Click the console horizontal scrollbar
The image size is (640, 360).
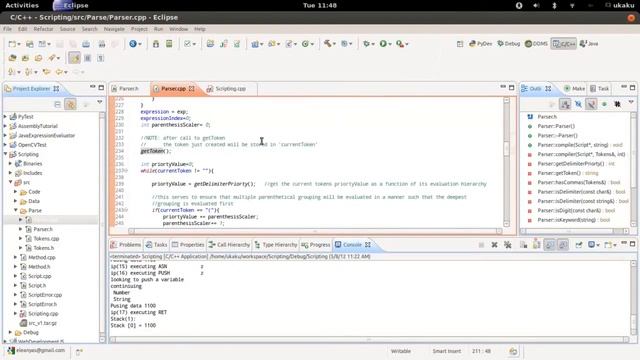pos(369,339)
